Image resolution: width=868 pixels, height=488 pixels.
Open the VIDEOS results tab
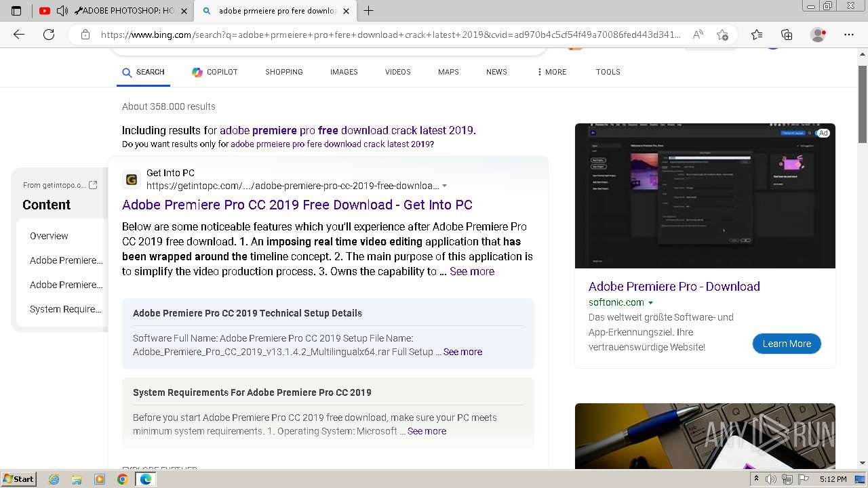398,72
